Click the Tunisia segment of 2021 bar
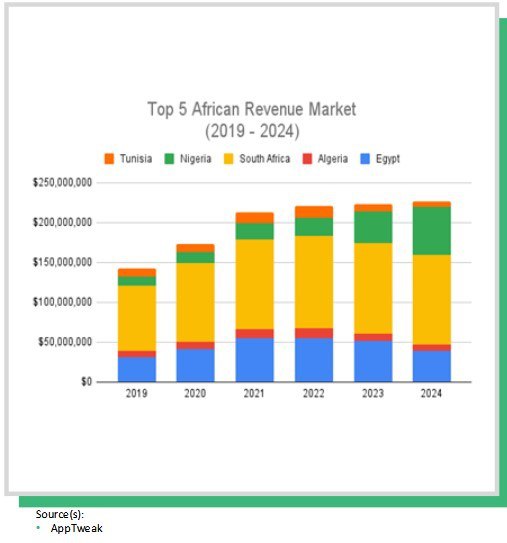 [x=255, y=218]
